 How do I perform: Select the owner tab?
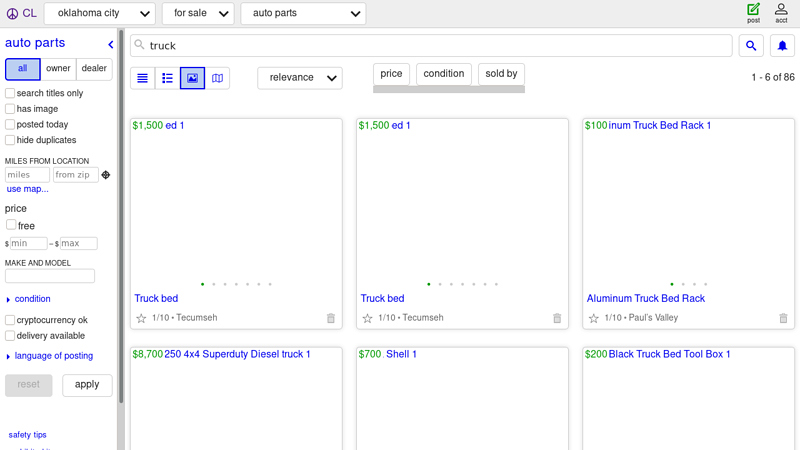[58, 69]
